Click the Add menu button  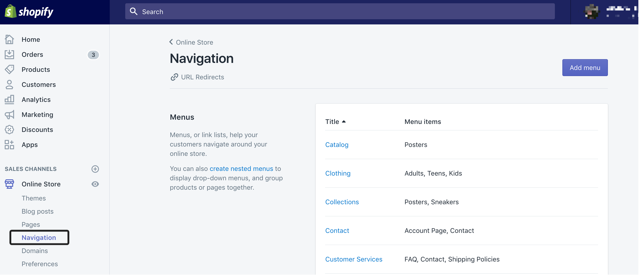(585, 68)
